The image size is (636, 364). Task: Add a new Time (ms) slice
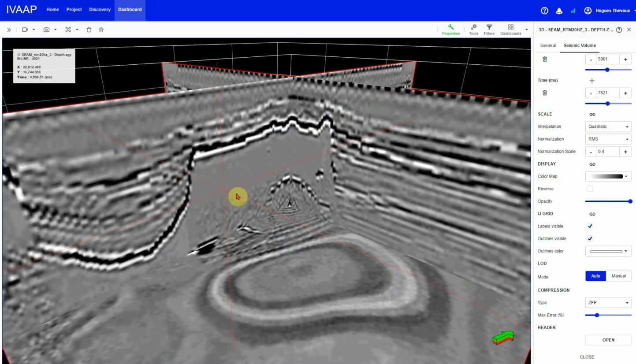point(592,81)
